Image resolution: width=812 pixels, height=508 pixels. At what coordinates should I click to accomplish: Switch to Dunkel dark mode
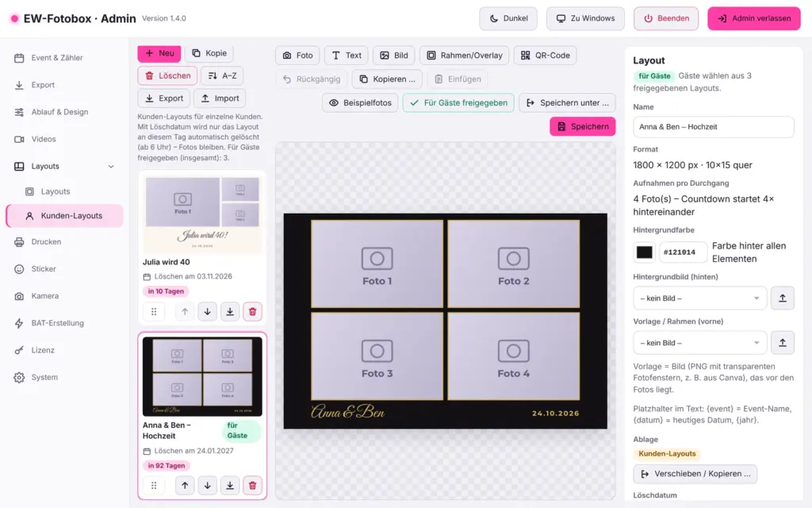pyautogui.click(x=508, y=19)
